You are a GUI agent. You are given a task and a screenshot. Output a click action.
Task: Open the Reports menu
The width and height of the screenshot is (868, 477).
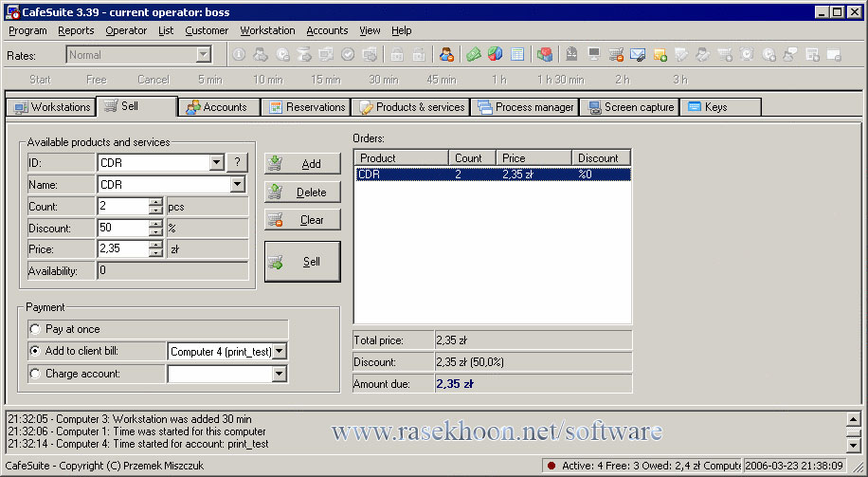click(76, 31)
